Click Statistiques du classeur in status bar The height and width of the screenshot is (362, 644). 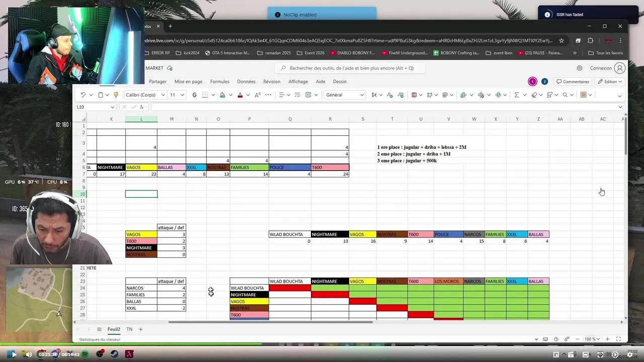coord(100,340)
